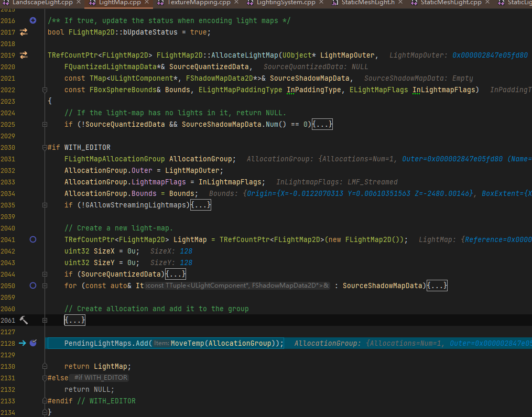Expand the fold marker on line 2035
The width and height of the screenshot is (532, 417).
click(x=45, y=205)
